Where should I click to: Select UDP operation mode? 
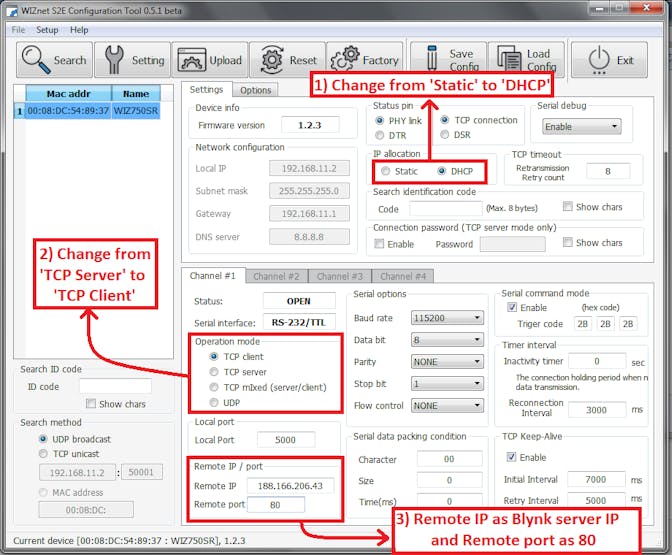[214, 402]
